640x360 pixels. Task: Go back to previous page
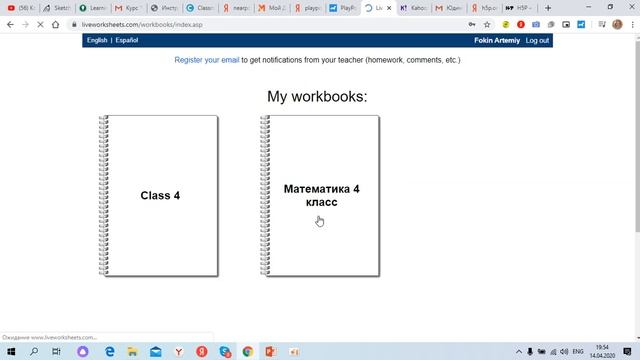[x=10, y=24]
